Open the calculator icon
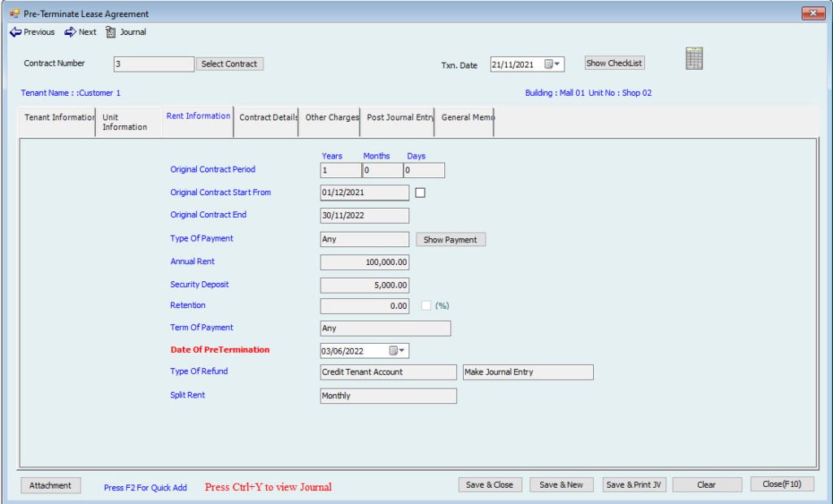Image resolution: width=833 pixels, height=504 pixels. coord(694,59)
